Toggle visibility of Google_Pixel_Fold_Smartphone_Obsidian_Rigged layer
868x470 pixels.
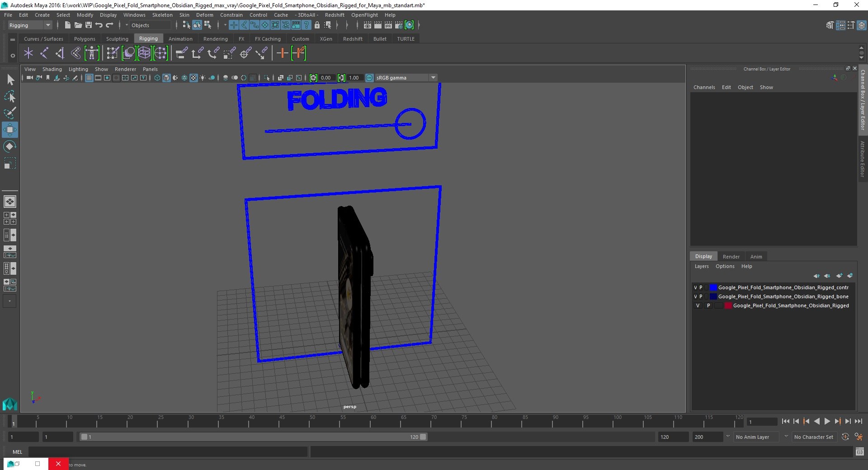coord(698,305)
